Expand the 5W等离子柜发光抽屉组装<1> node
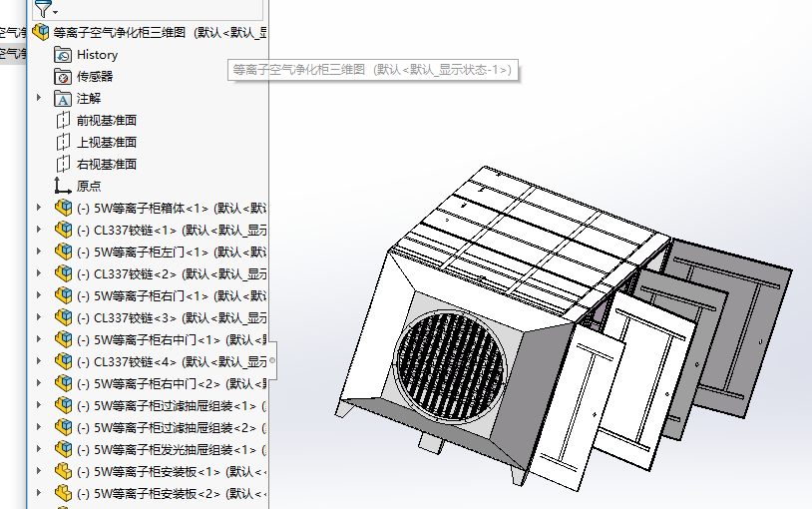Screen dimensions: 812x509 click(39, 448)
